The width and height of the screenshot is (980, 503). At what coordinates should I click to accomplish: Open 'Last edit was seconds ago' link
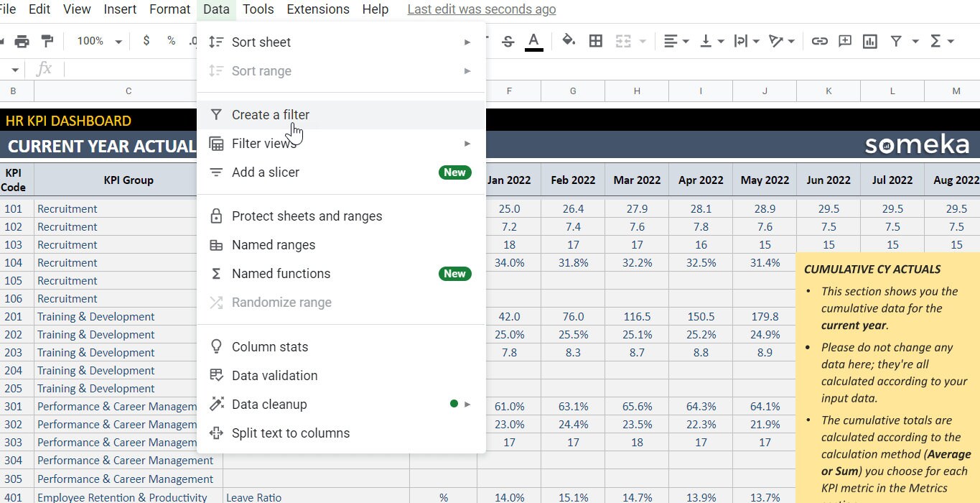[482, 9]
